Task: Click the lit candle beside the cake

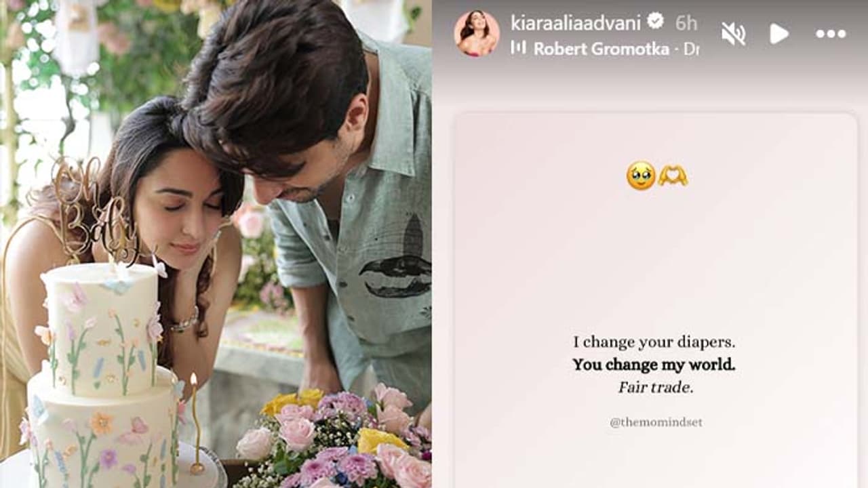Action: (196, 424)
